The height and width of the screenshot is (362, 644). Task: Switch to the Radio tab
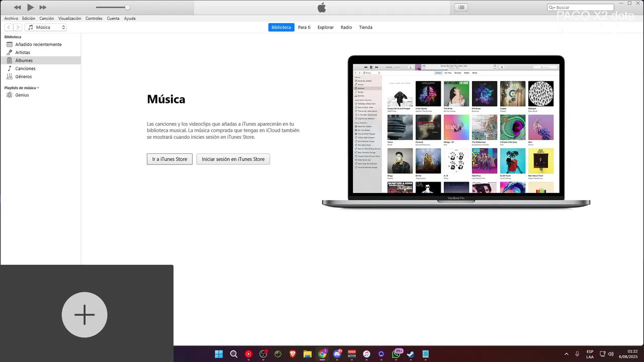click(x=346, y=27)
